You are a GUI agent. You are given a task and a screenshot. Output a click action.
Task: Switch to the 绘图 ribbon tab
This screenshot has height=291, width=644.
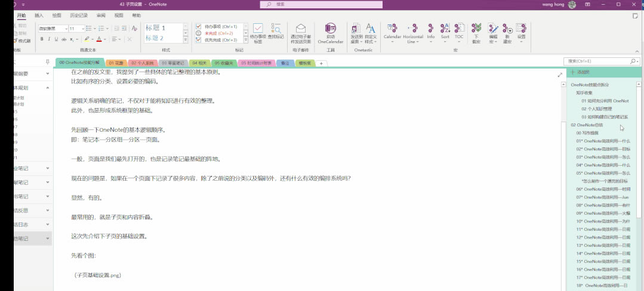pyautogui.click(x=57, y=15)
